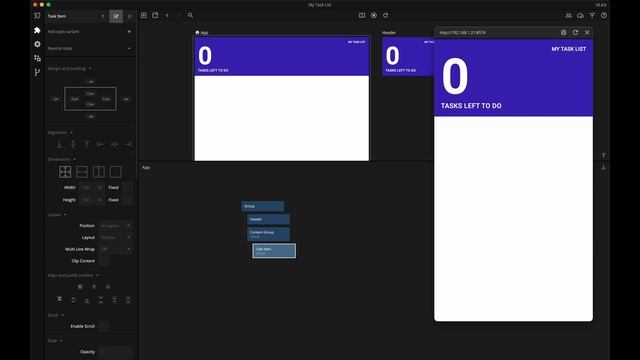
Task: Toggle the Clip Content checkbox
Action: point(104,261)
